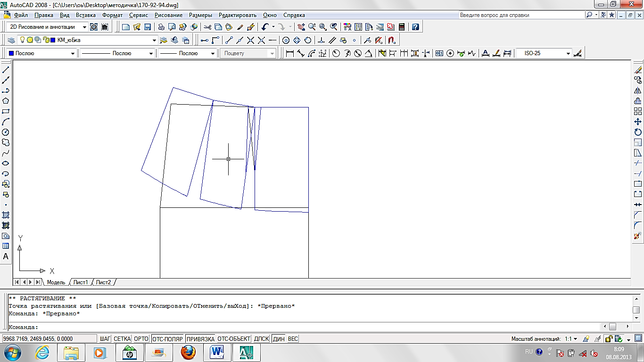Toggle ПРИВЯЗКА object snap

[200, 339]
